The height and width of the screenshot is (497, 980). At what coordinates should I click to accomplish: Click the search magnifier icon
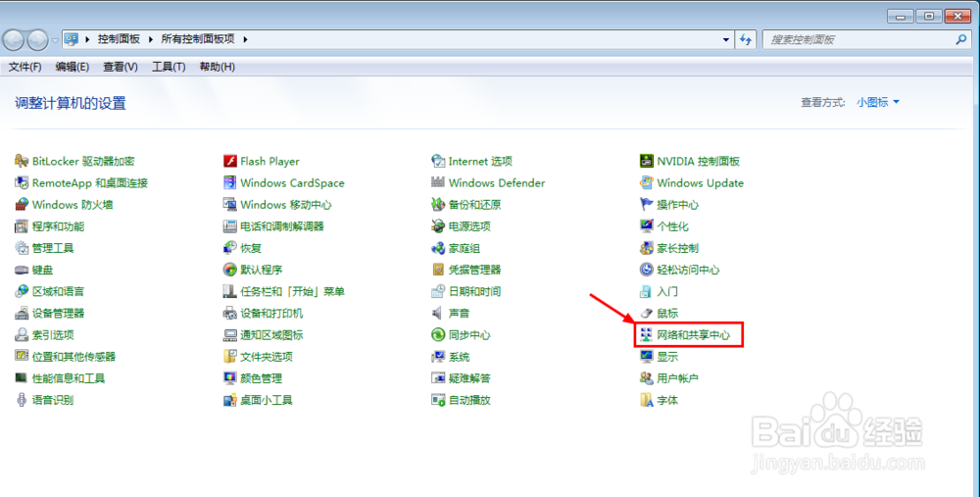click(x=960, y=39)
